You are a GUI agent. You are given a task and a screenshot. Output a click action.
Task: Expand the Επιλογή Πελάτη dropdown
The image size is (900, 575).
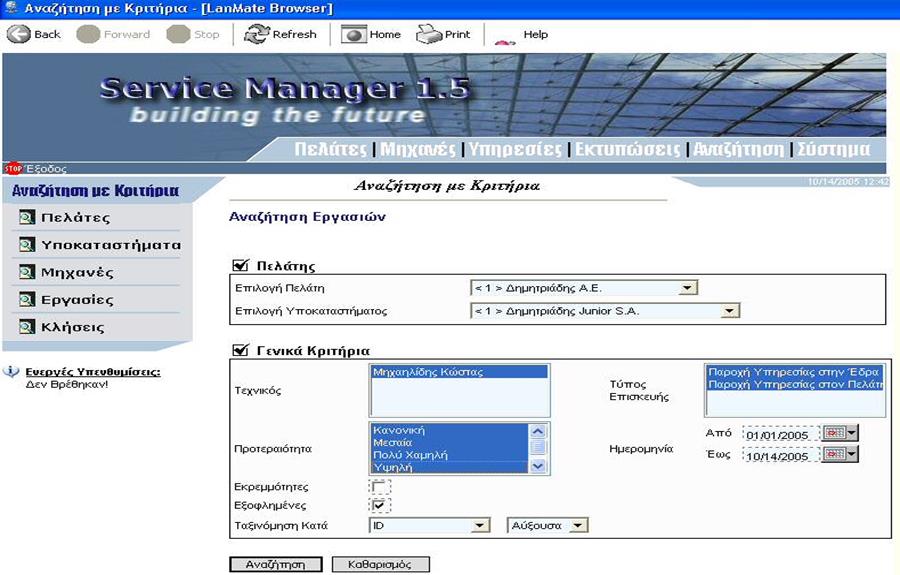point(687,288)
